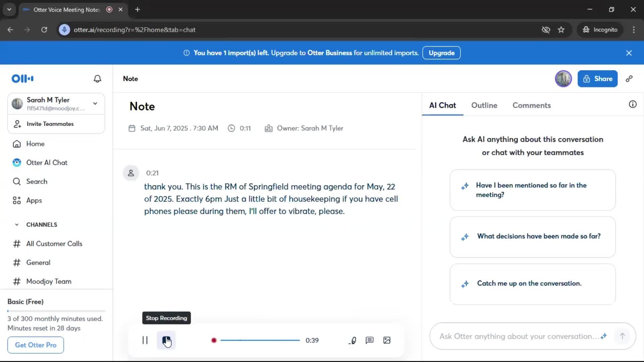
Task: Click the microphone permission icon in address bar
Action: tap(64, 30)
